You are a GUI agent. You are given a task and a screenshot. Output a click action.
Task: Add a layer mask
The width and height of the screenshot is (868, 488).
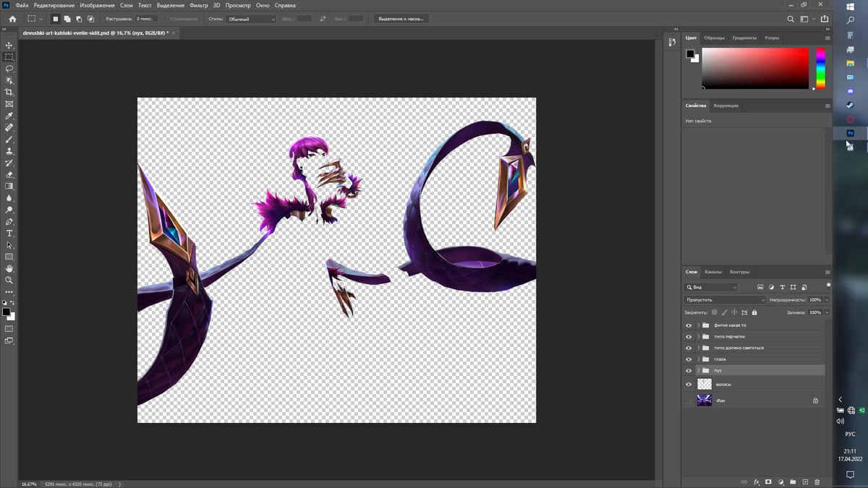coord(768,481)
